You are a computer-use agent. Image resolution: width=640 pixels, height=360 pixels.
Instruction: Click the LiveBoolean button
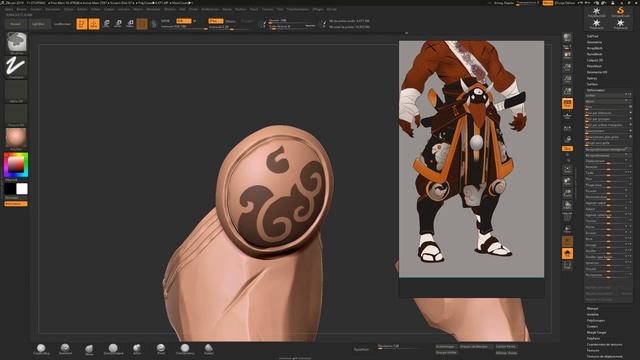point(62,24)
